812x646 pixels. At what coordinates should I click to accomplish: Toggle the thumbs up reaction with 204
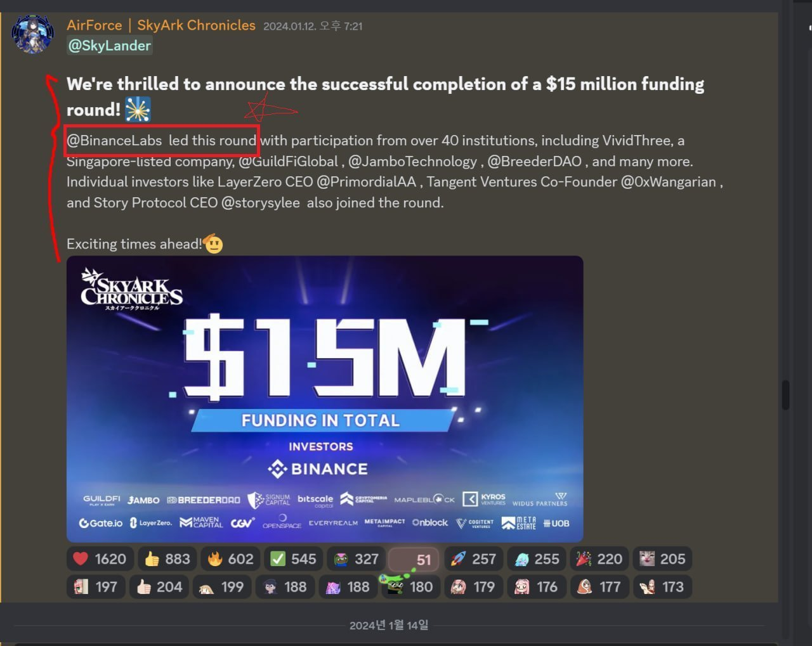(159, 586)
